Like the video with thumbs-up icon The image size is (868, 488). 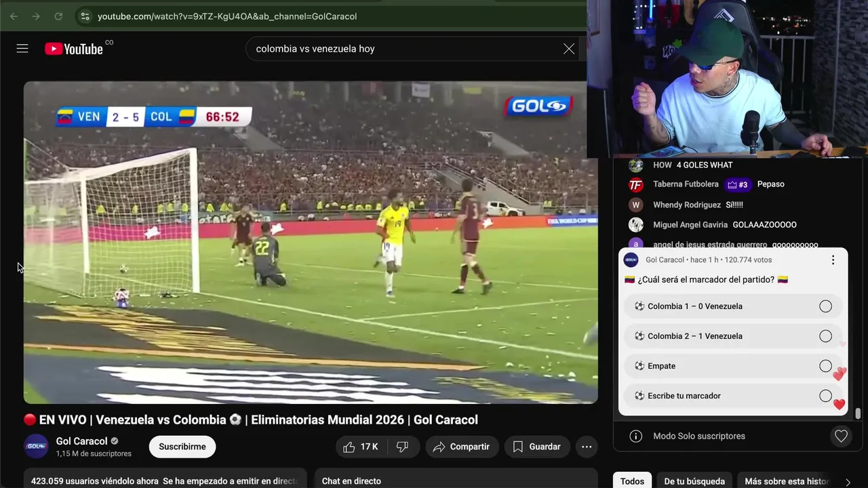point(360,447)
